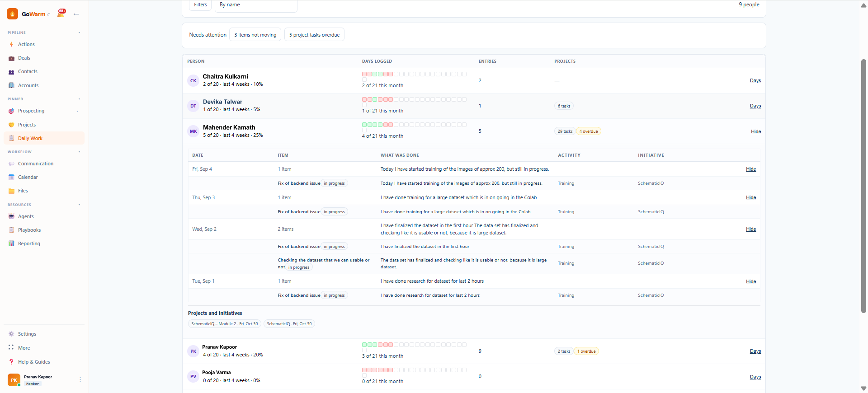868x393 pixels.
Task: Open Reporting via its bar chart icon
Action: click(x=11, y=244)
